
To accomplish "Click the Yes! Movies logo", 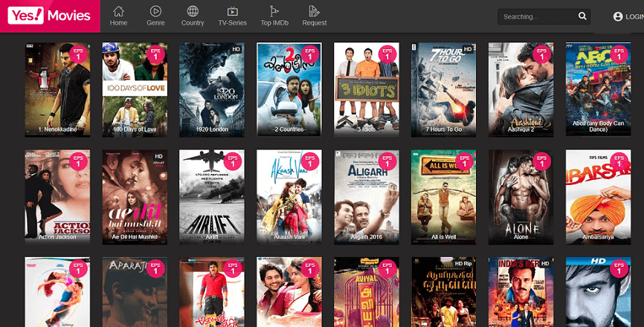I will point(49,16).
